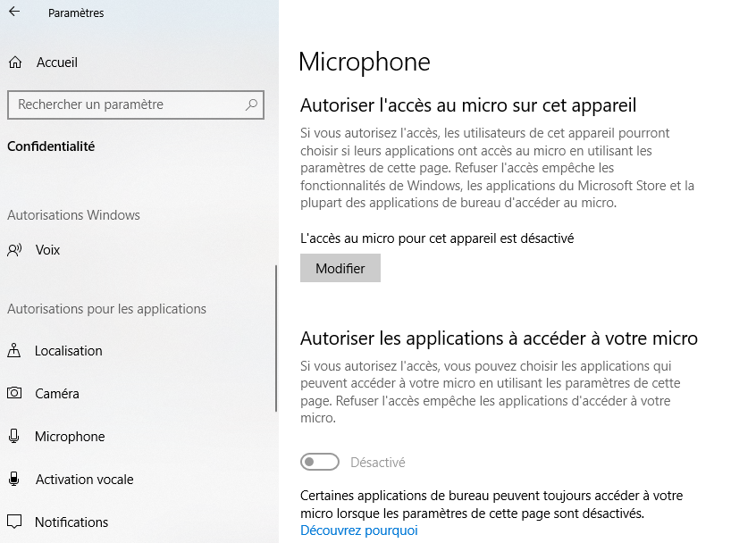Click the Caméra icon in sidebar

[14, 393]
